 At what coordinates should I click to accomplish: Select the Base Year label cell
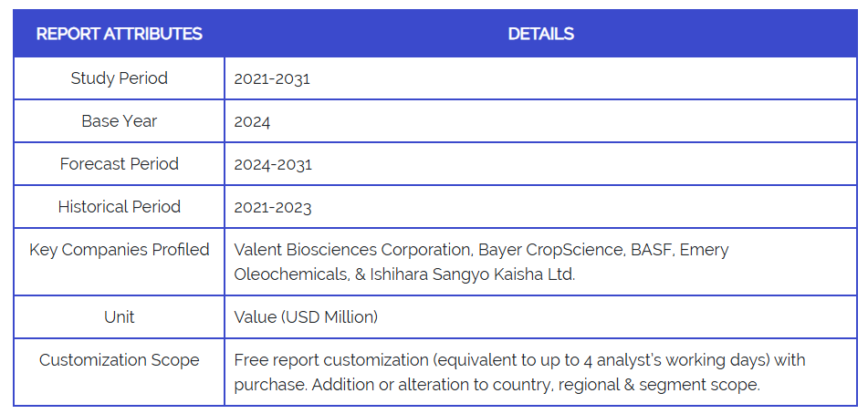point(119,121)
